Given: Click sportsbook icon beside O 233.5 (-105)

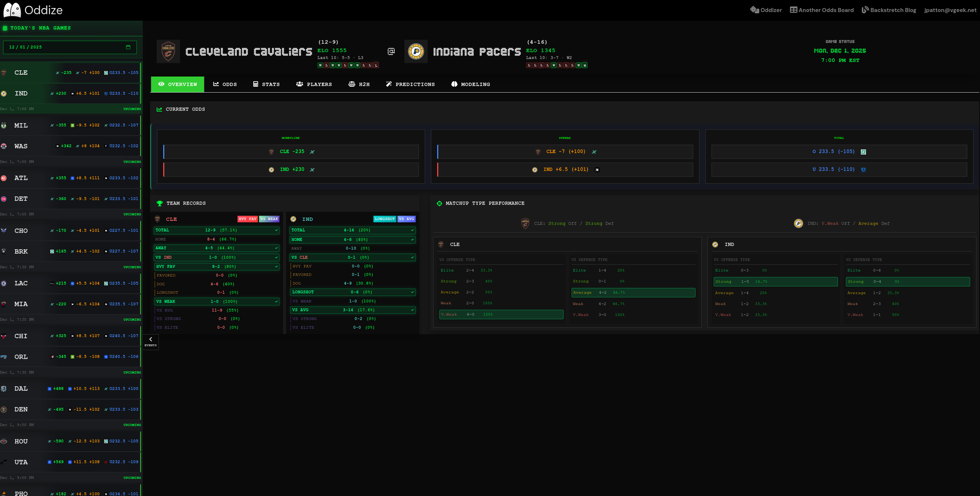Looking at the screenshot, I should (x=863, y=152).
